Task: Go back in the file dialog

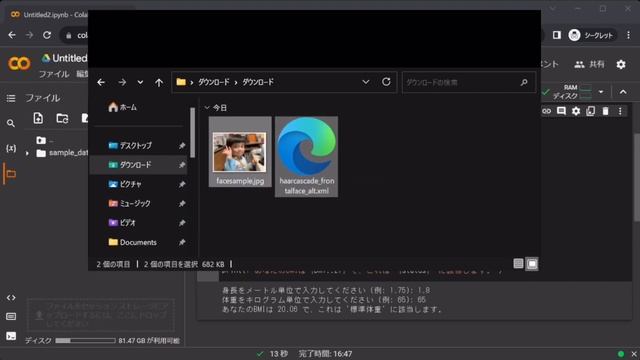Action: click(x=101, y=82)
